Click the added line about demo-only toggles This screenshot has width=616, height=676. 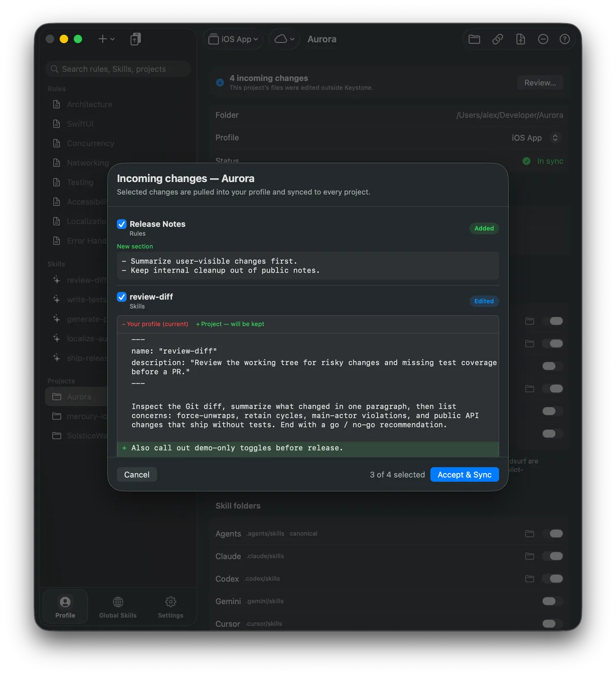tap(308, 448)
